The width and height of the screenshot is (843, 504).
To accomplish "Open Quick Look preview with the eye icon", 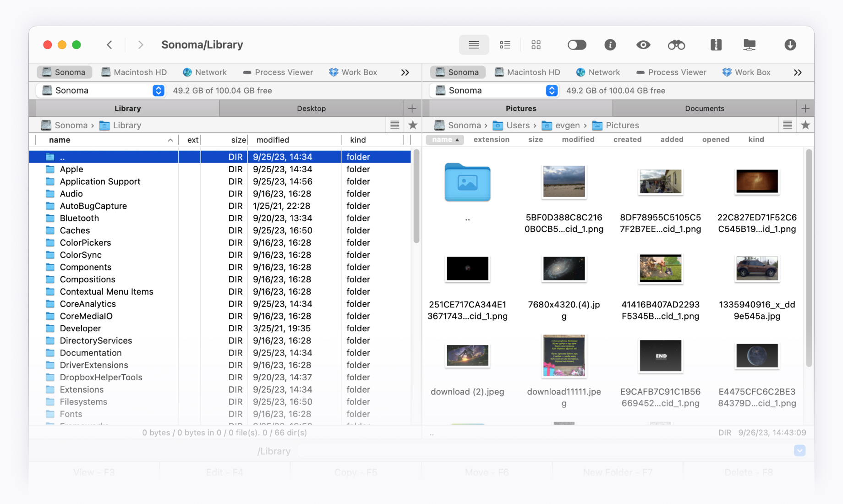I will coord(643,44).
